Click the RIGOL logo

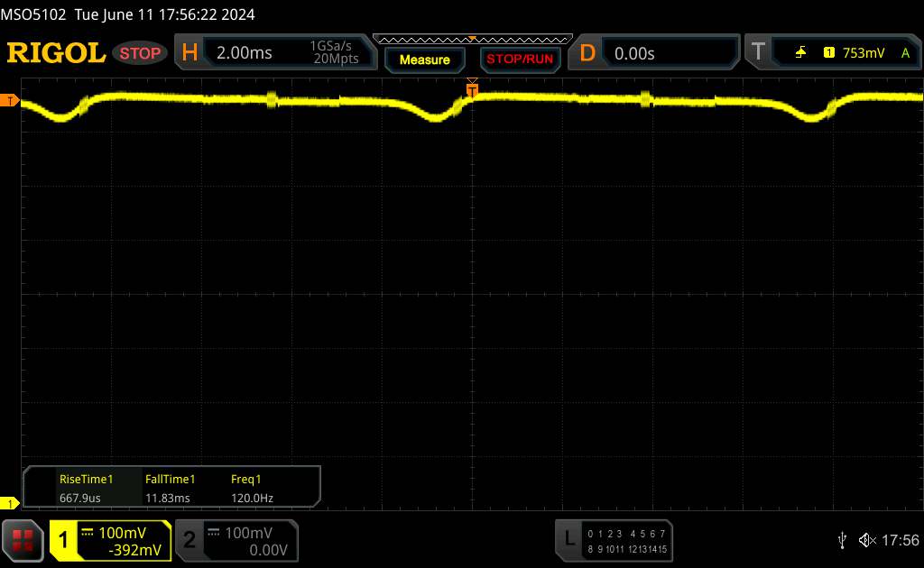coord(56,53)
